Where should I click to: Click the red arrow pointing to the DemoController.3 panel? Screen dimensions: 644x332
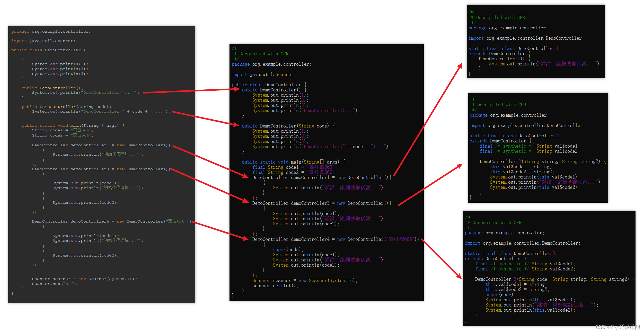point(442,259)
